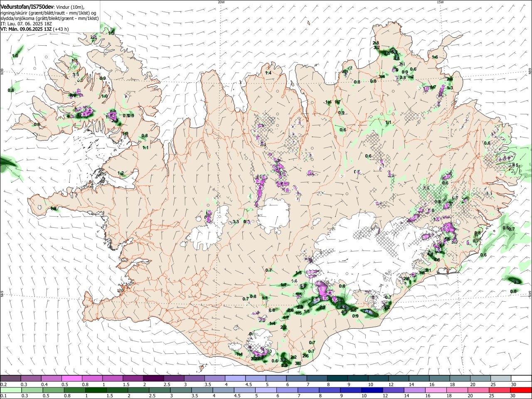Image resolution: width=532 pixels, height=399 pixels.
Task: Click the 4.8 precipitation value on the map
Action: click(437, 260)
